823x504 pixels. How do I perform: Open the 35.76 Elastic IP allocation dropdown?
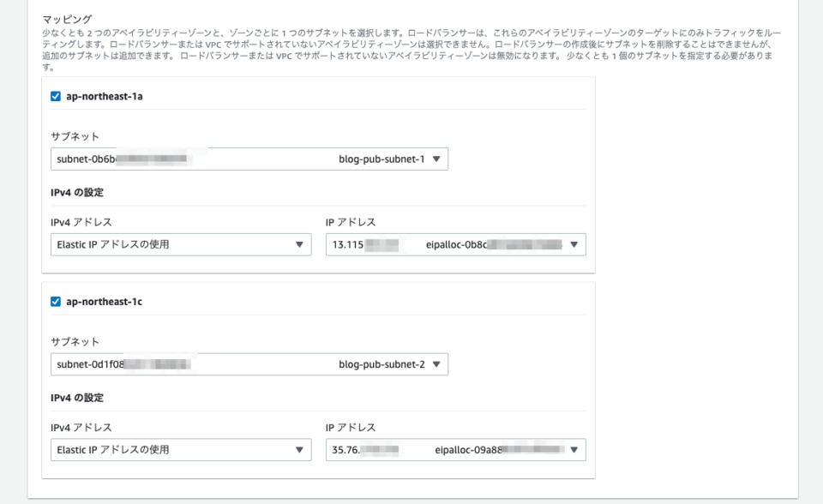455,450
